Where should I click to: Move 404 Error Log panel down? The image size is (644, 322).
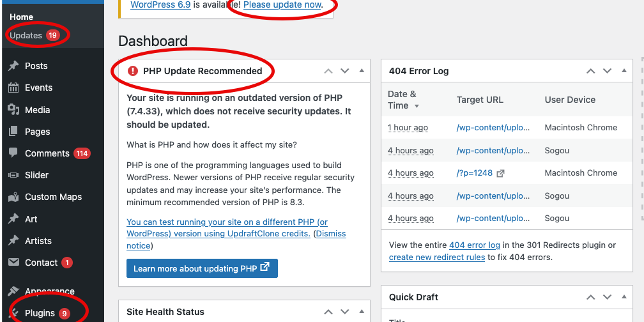(607, 71)
